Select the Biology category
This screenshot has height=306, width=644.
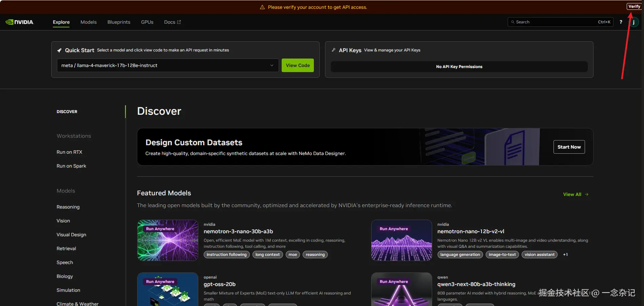coord(65,276)
